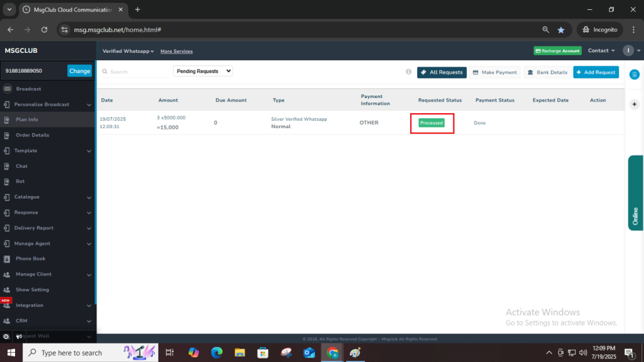Click the Date column header
644x362 pixels.
(107, 100)
